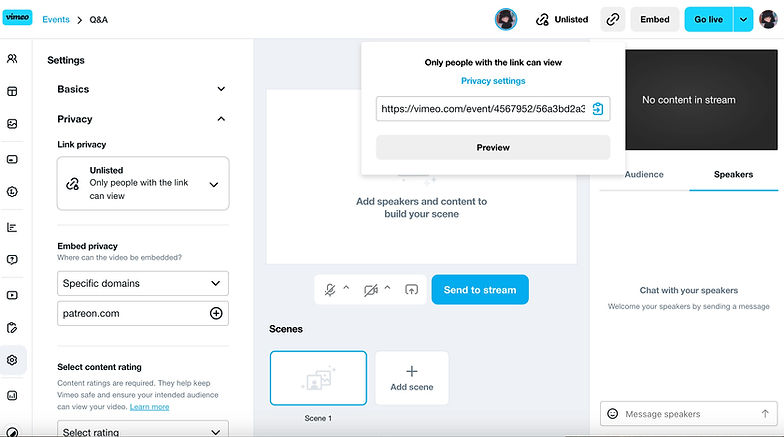Viewport: 784px width, 437px height.
Task: Open the Go live dropdown arrow
Action: tap(742, 19)
